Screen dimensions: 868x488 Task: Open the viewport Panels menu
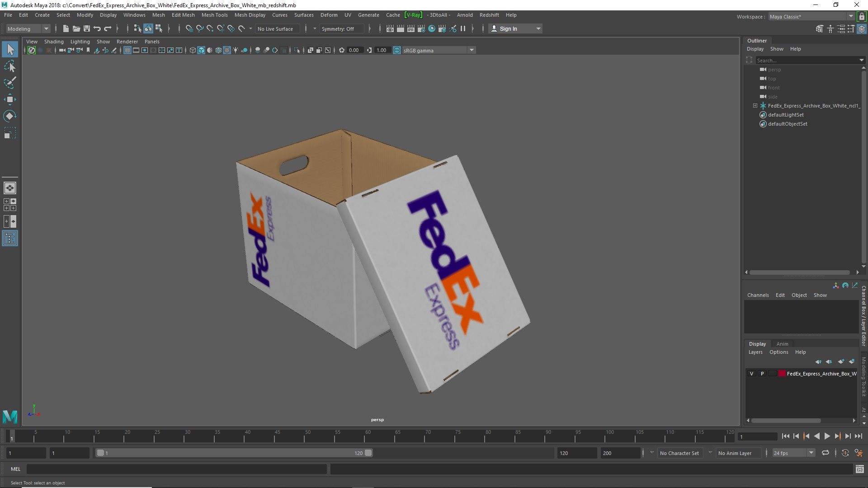pyautogui.click(x=152, y=42)
